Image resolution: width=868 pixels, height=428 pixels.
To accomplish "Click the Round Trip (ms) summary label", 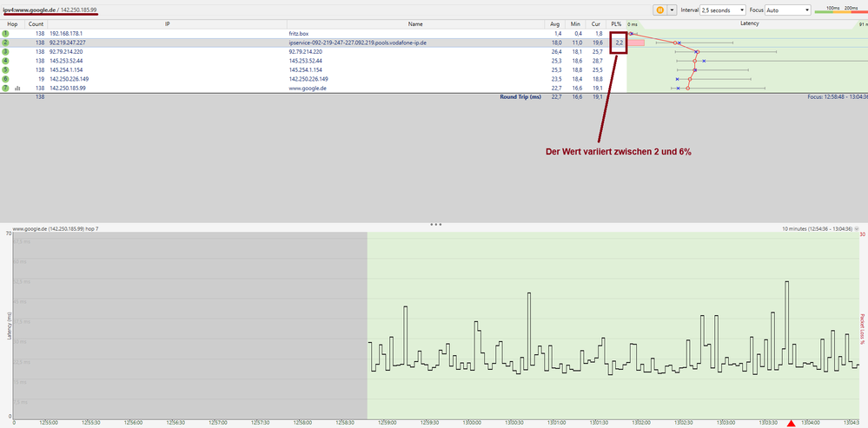I will tap(520, 96).
